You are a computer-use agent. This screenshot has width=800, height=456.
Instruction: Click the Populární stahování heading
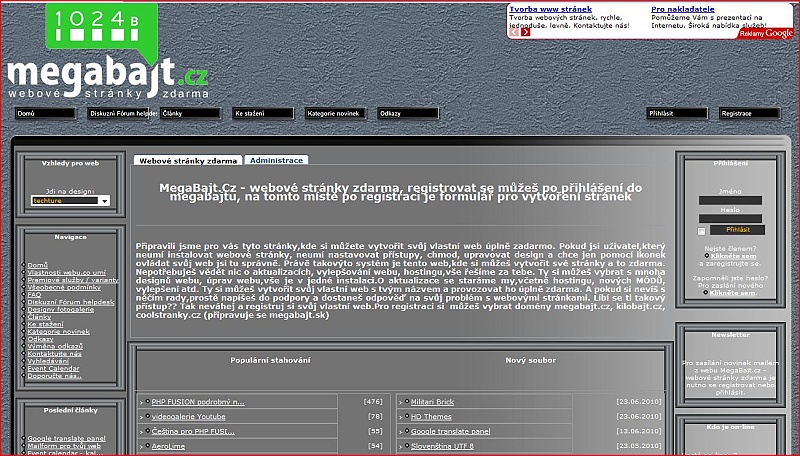[x=270, y=360]
